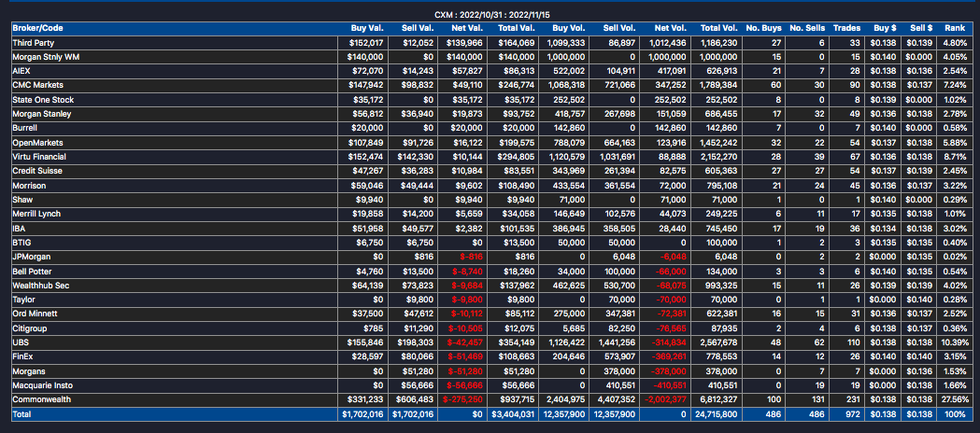Select the Burrell broker name
980x433 pixels.
pyautogui.click(x=24, y=128)
